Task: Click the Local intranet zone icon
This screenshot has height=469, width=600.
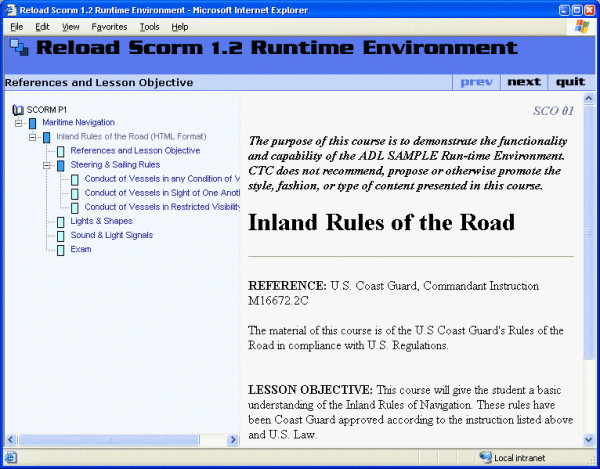Action: click(485, 457)
